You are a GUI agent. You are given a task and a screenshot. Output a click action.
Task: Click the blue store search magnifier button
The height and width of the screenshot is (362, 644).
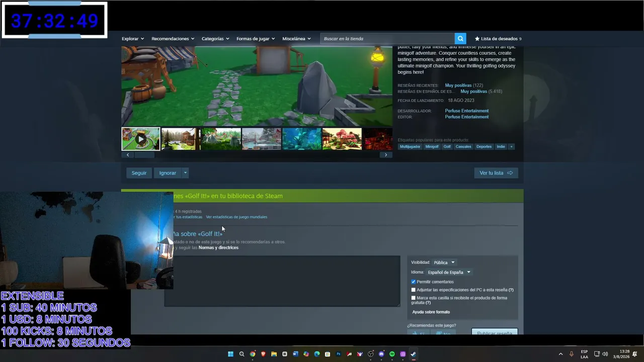click(x=460, y=39)
